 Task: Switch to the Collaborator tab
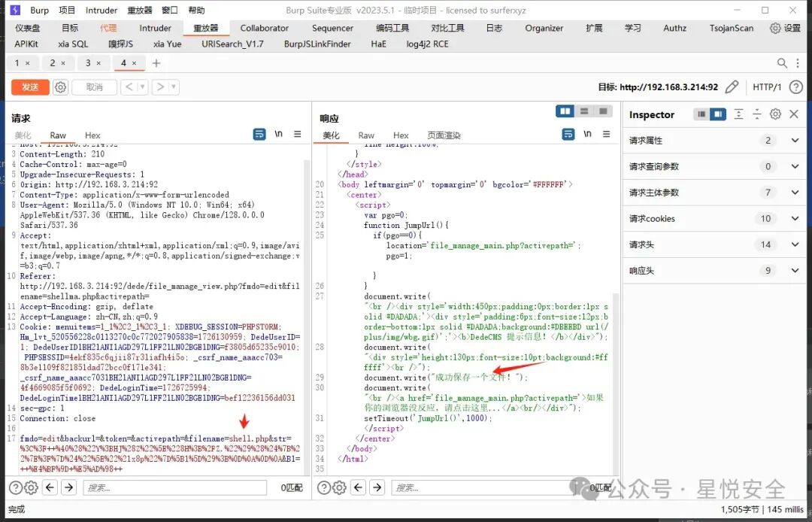264,28
